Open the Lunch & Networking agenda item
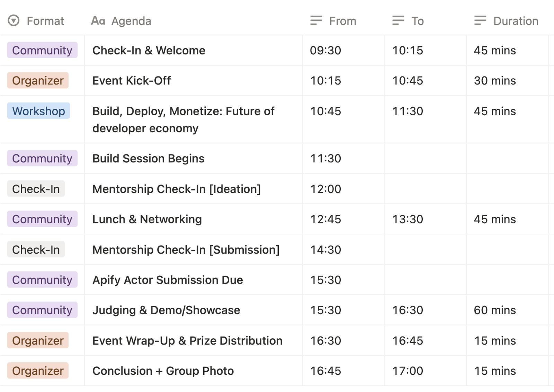This screenshot has width=554, height=392. [147, 220]
